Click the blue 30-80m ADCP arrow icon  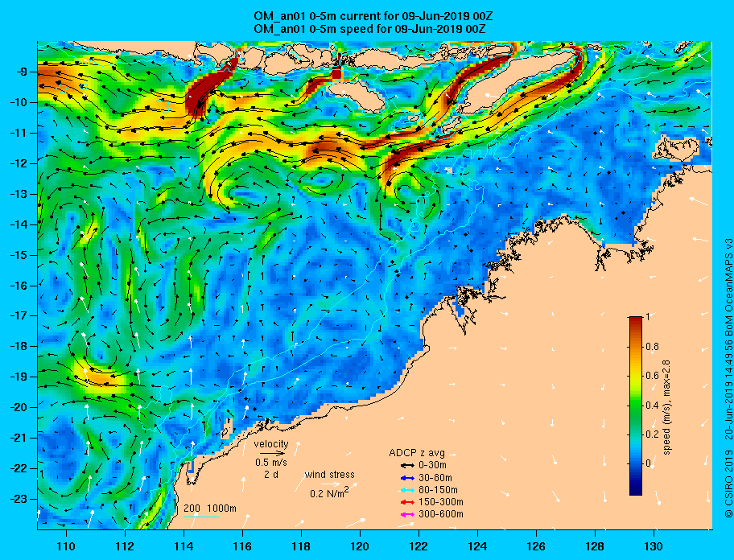[x=407, y=478]
